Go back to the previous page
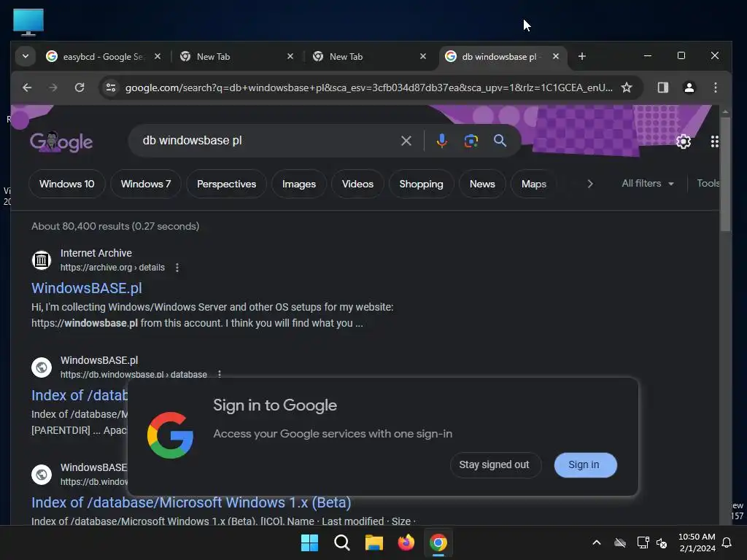The width and height of the screenshot is (747, 560). click(x=27, y=87)
